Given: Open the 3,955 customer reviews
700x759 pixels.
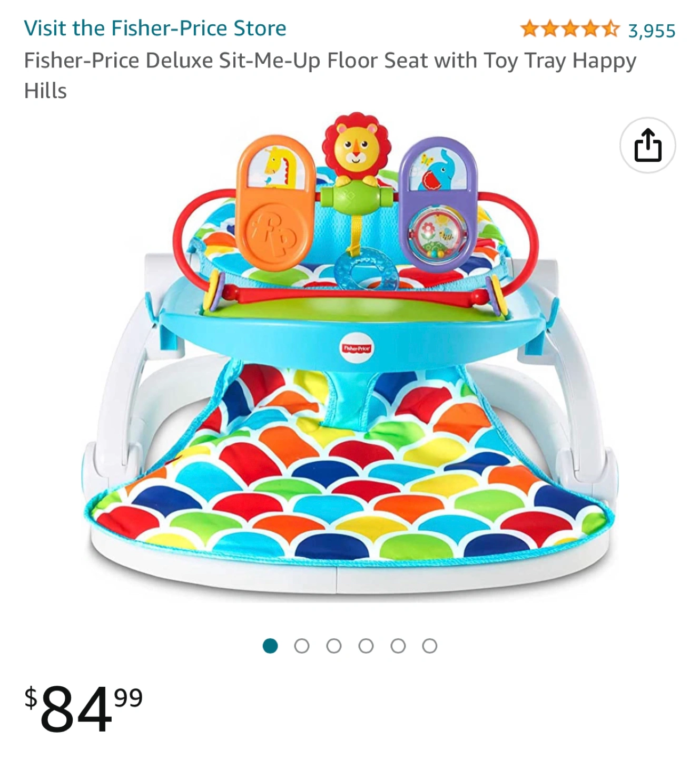Looking at the screenshot, I should [x=652, y=31].
